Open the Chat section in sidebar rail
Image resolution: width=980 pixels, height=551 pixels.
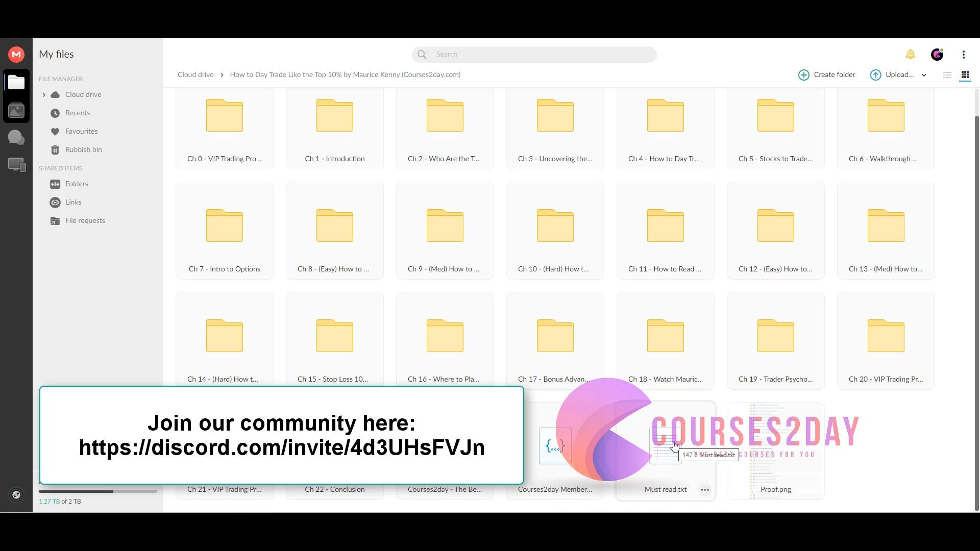16,137
